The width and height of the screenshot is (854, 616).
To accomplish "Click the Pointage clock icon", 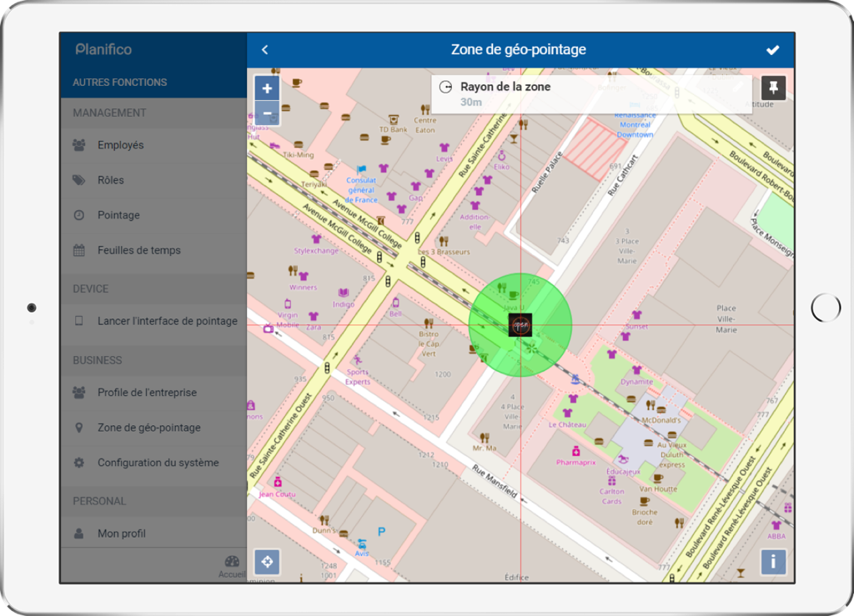I will [79, 215].
